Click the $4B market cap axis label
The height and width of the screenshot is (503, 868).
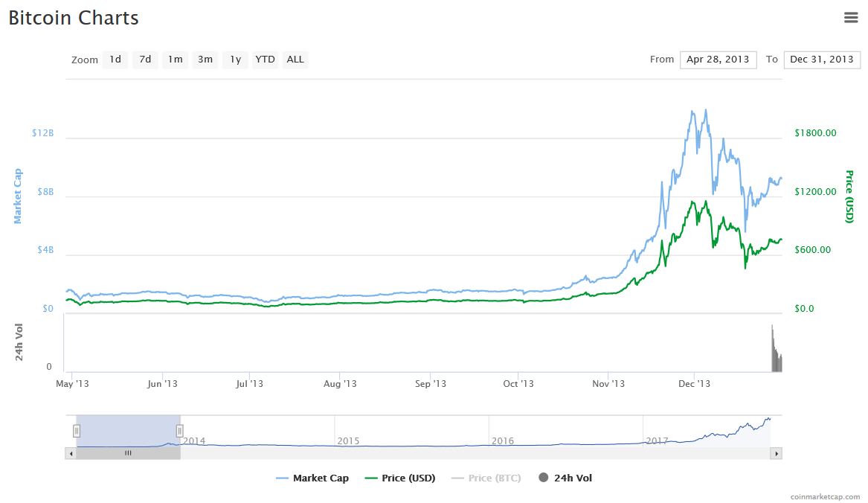click(x=45, y=250)
